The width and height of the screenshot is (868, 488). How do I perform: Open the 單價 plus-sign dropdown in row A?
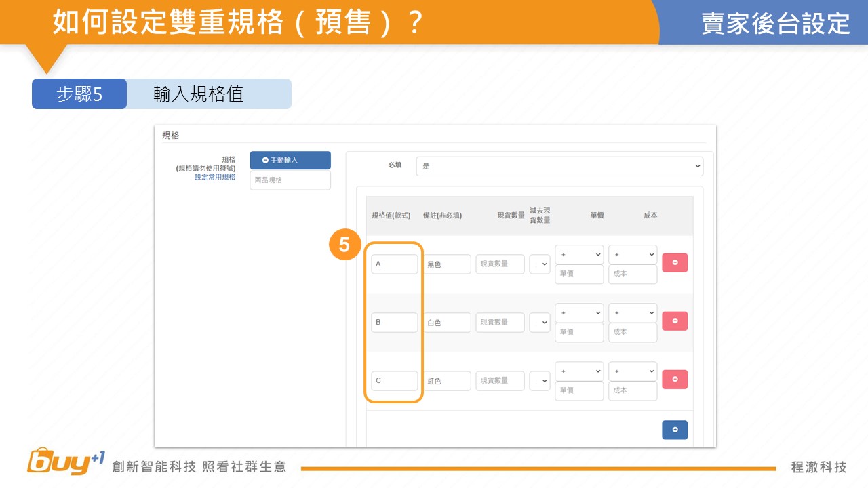(579, 255)
